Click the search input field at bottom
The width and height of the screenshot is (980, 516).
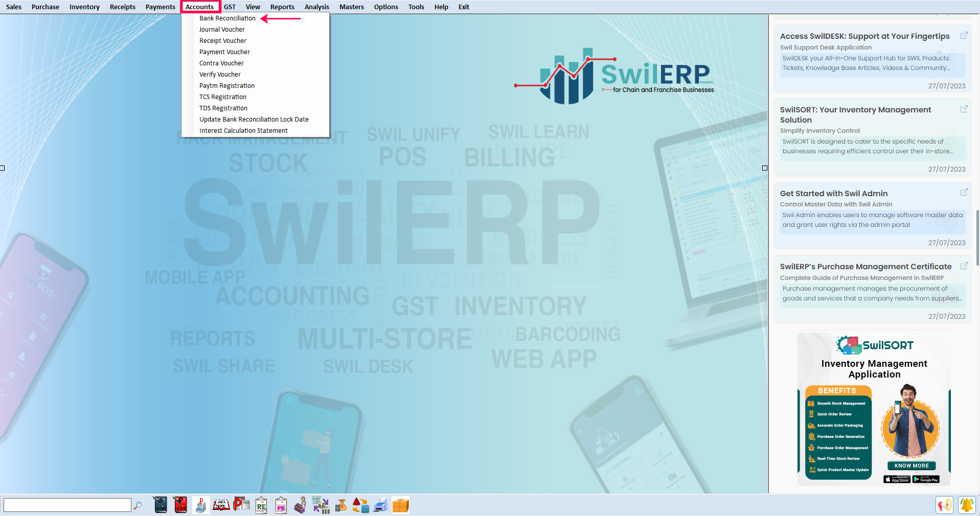pyautogui.click(x=67, y=505)
